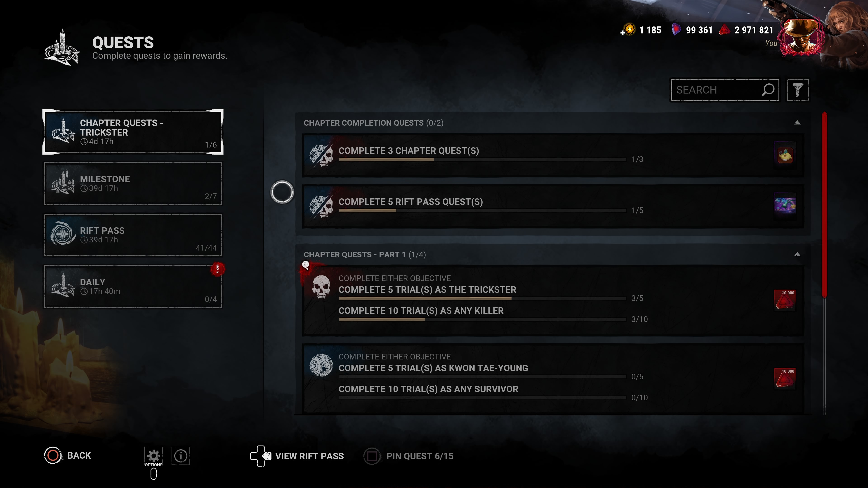The height and width of the screenshot is (488, 868).
Task: Select the Rift Pass quests tab
Action: pyautogui.click(x=133, y=235)
